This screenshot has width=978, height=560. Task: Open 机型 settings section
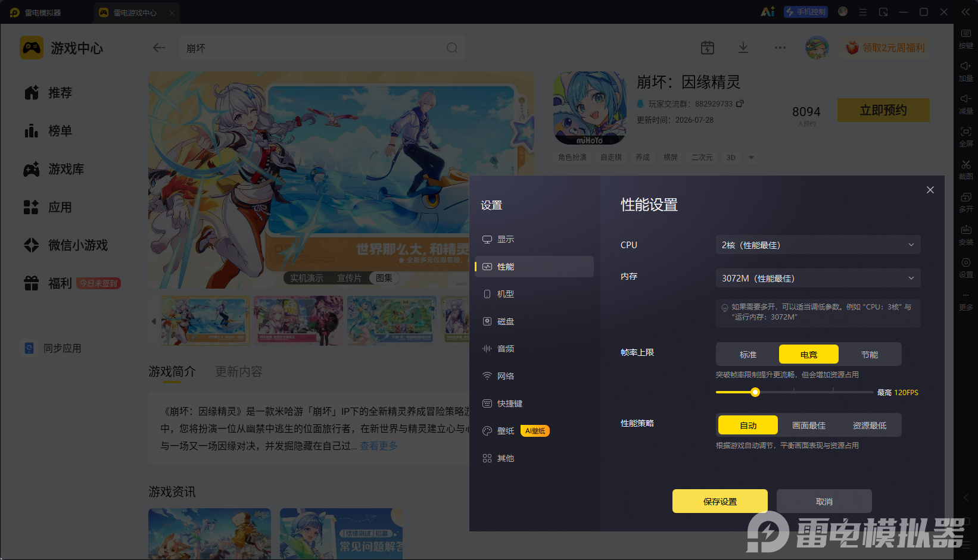pyautogui.click(x=534, y=294)
